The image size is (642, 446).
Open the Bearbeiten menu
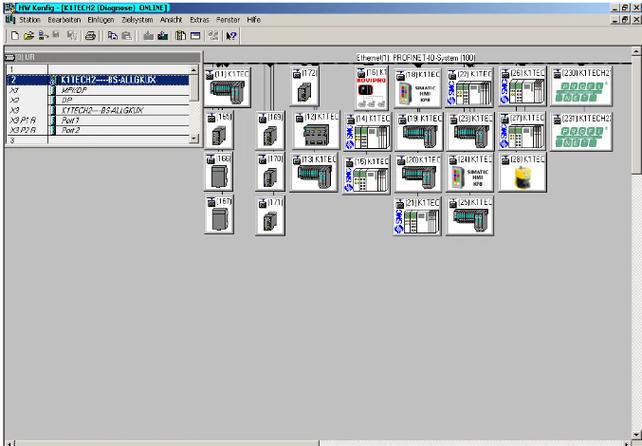tap(64, 20)
